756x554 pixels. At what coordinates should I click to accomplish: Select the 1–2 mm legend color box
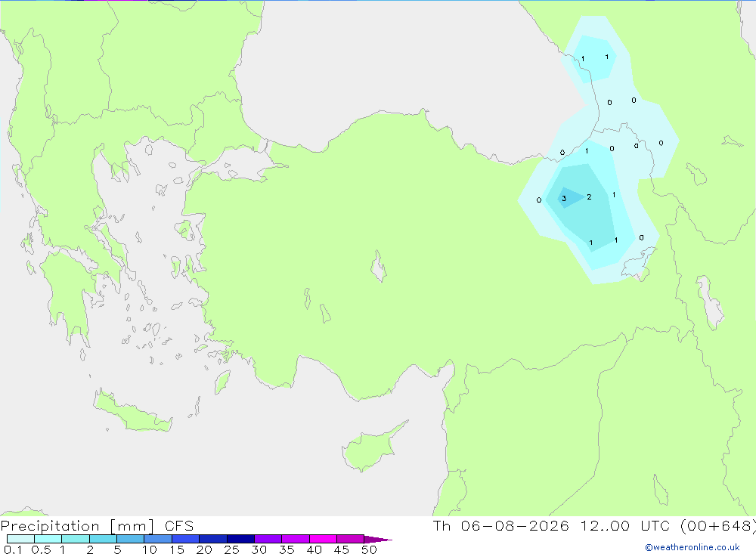coord(76,539)
